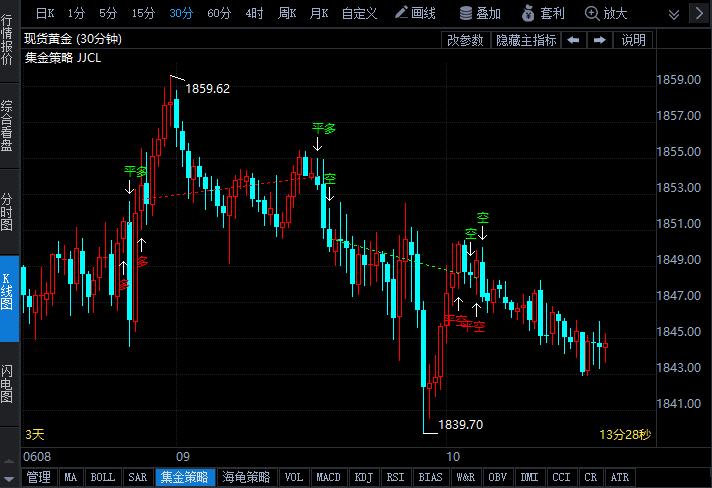Select the 月K monthly period

(318, 14)
